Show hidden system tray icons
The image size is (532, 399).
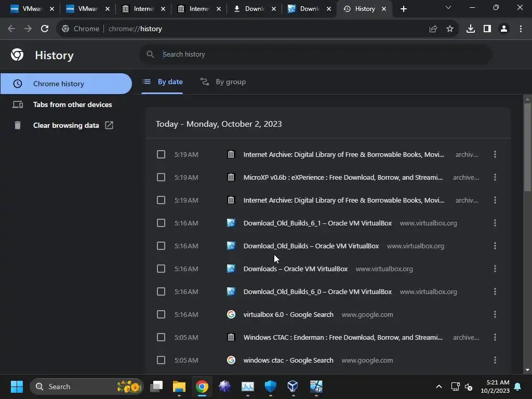coord(438,387)
